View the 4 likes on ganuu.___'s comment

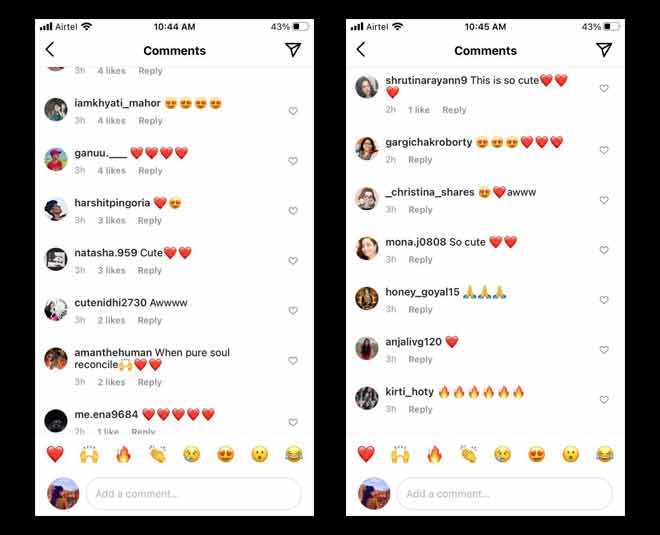(x=112, y=170)
